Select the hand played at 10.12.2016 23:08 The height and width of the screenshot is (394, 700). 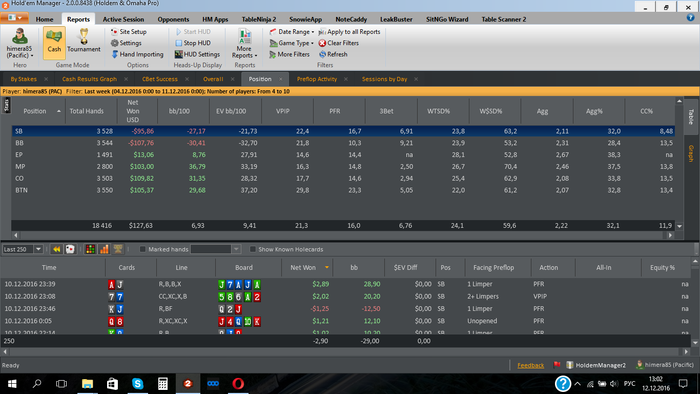pos(346,296)
